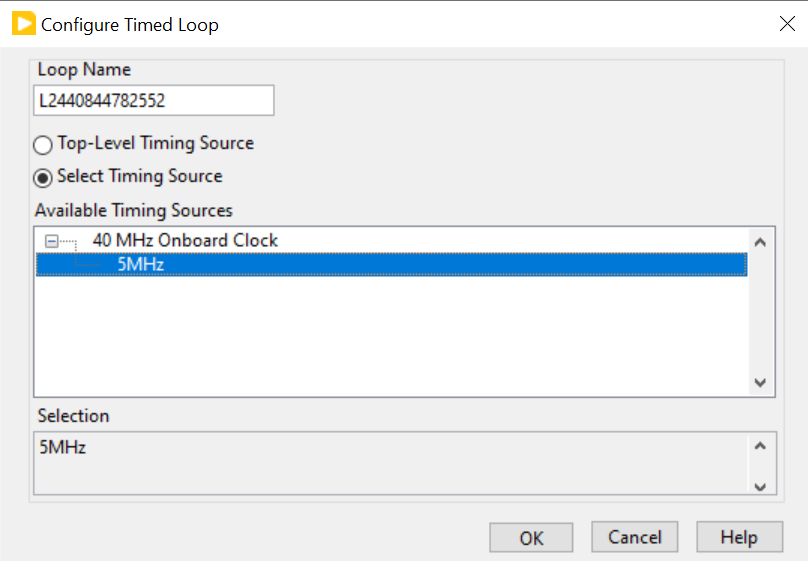The width and height of the screenshot is (808, 561).
Task: Select the Top-Level Timing Source radio button
Action: point(43,145)
